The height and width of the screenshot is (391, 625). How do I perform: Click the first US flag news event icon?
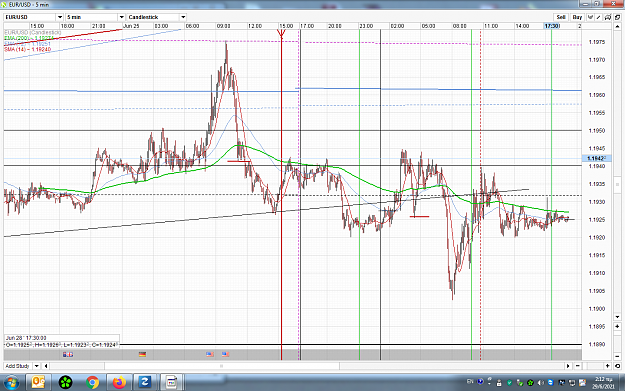[210, 354]
